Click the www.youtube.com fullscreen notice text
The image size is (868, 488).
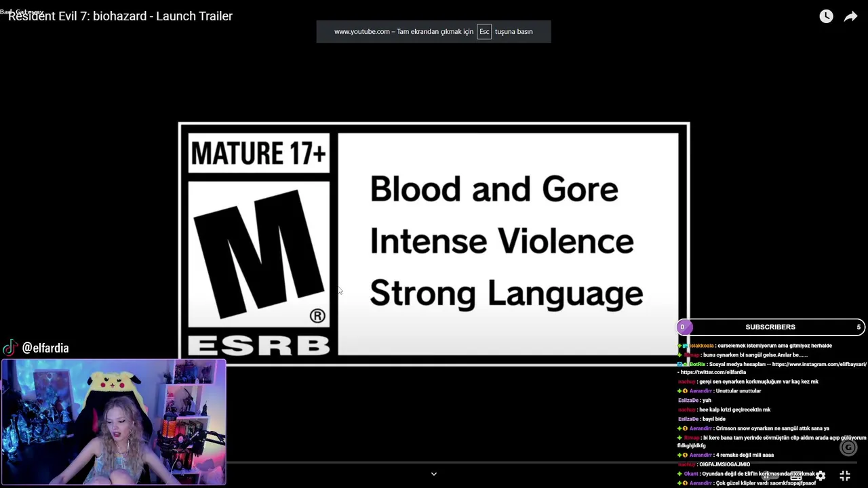pos(433,31)
